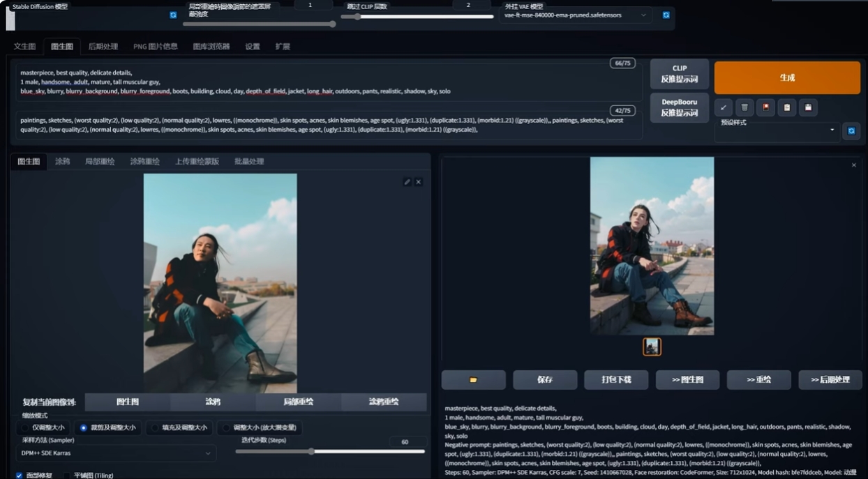The width and height of the screenshot is (868, 479).
Task: Click the generated output image preview
Action: (652, 246)
